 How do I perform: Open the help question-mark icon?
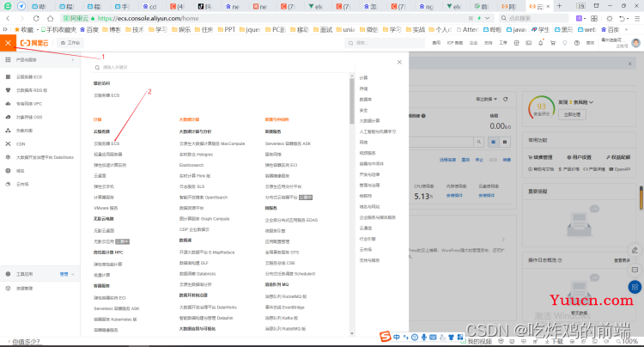point(577,43)
